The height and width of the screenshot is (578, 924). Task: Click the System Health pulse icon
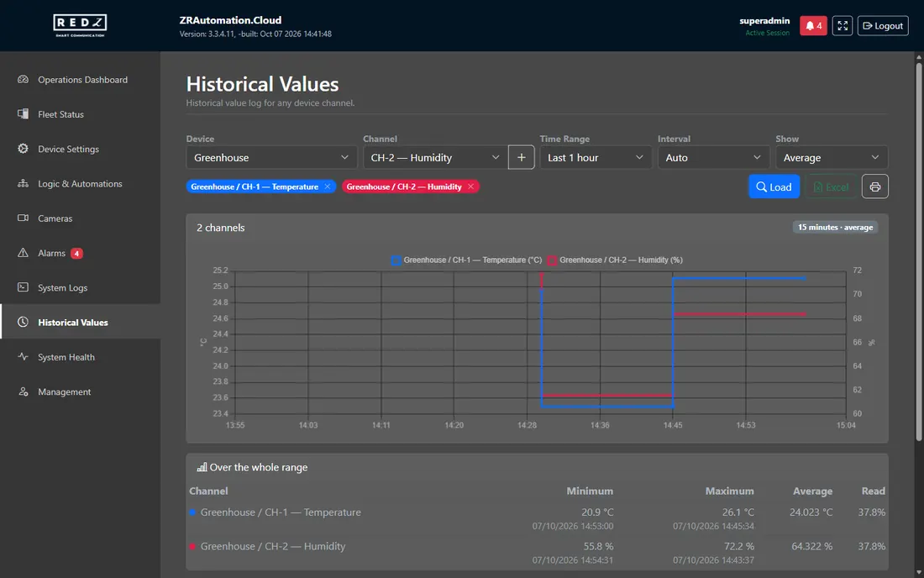point(23,356)
